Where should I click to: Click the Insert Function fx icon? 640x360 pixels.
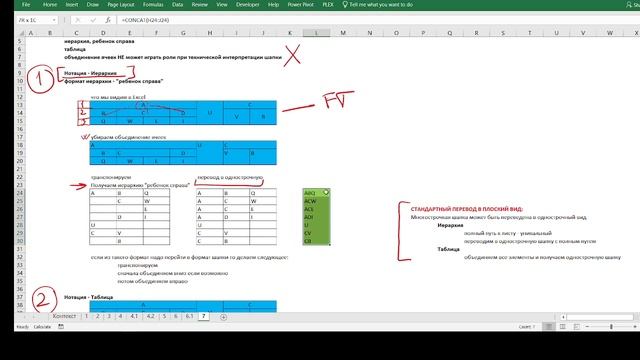point(108,20)
